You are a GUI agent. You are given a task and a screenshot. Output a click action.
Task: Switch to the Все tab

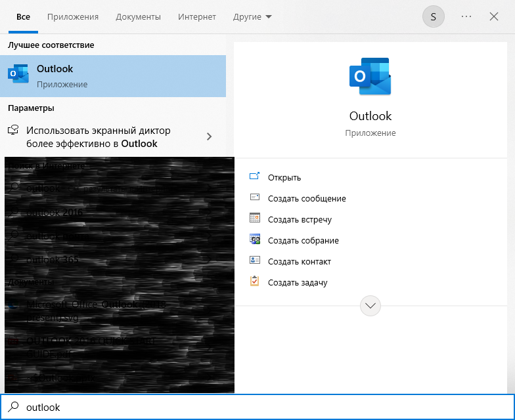pyautogui.click(x=24, y=17)
